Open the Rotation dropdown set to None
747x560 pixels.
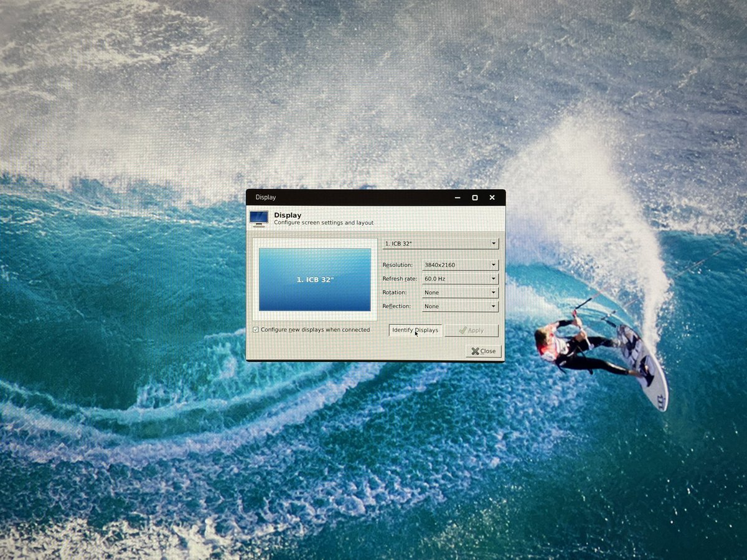[x=460, y=292]
